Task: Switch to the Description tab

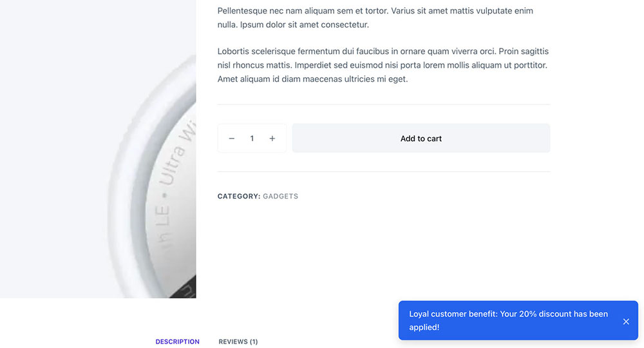Action: tap(177, 342)
